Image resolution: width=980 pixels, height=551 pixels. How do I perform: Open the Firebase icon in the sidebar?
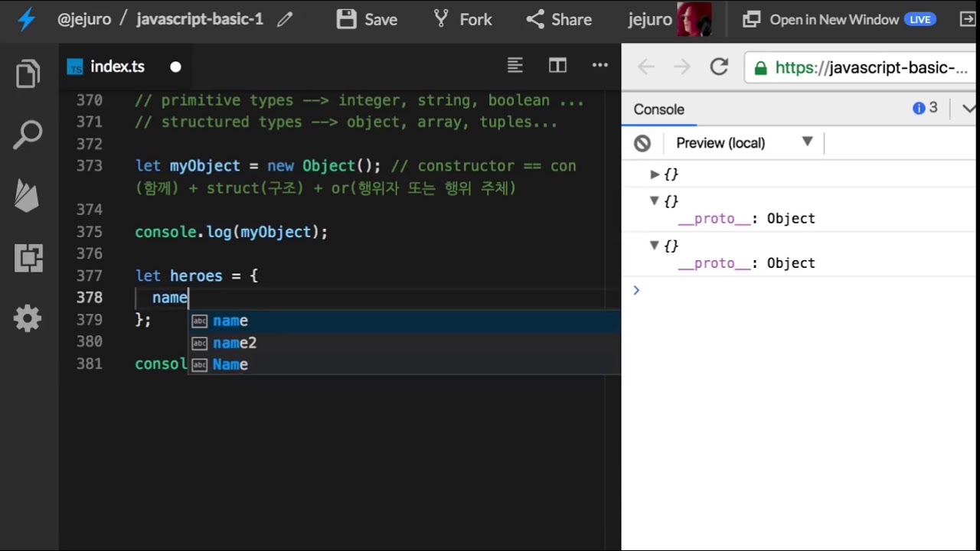point(27,197)
